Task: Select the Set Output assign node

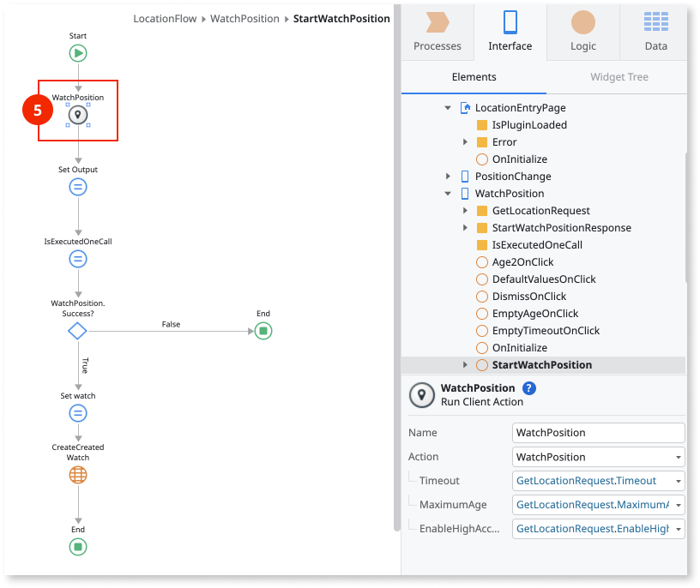Action: pos(78,187)
